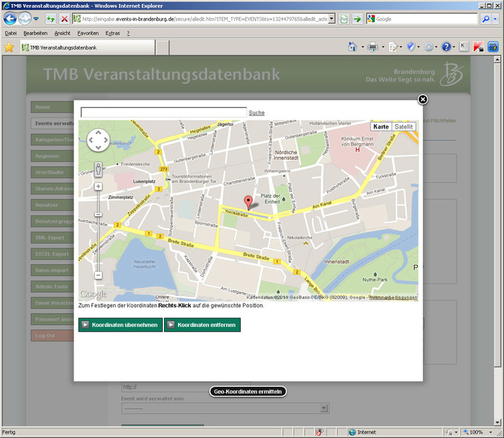504x438 pixels.
Task: Click the Suche link
Action: (x=257, y=113)
